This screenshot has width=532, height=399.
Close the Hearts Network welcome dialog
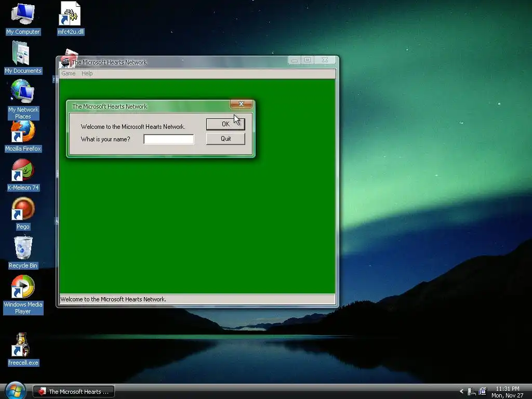(x=241, y=104)
